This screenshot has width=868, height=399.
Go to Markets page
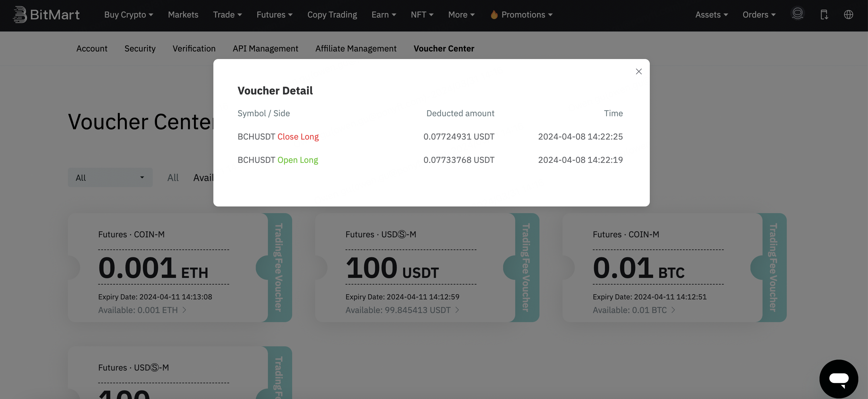pos(183,15)
